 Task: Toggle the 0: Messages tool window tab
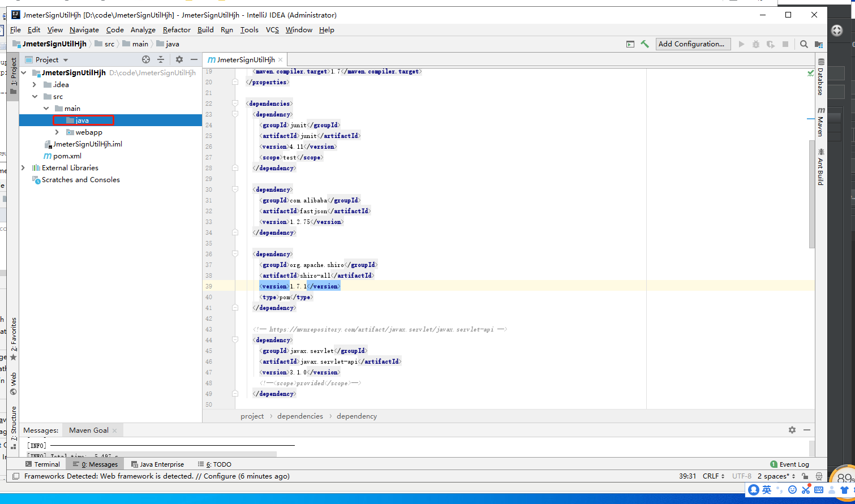pyautogui.click(x=95, y=464)
